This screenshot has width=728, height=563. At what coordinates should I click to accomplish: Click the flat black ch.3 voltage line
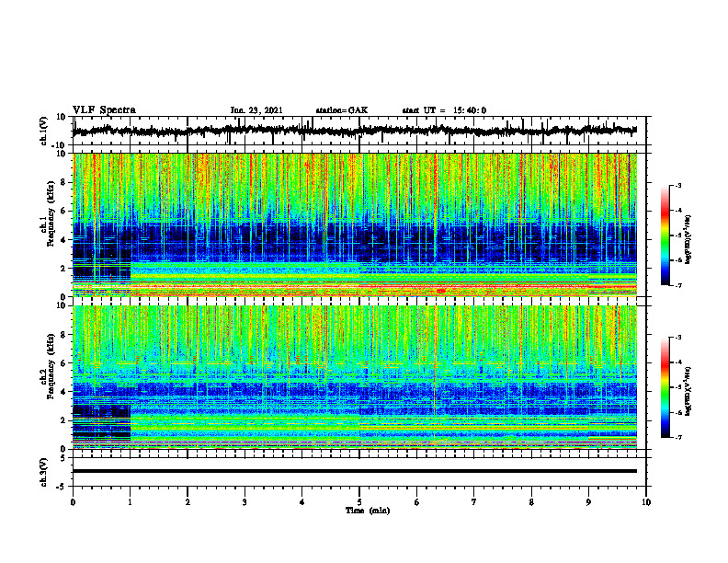pyautogui.click(x=354, y=471)
